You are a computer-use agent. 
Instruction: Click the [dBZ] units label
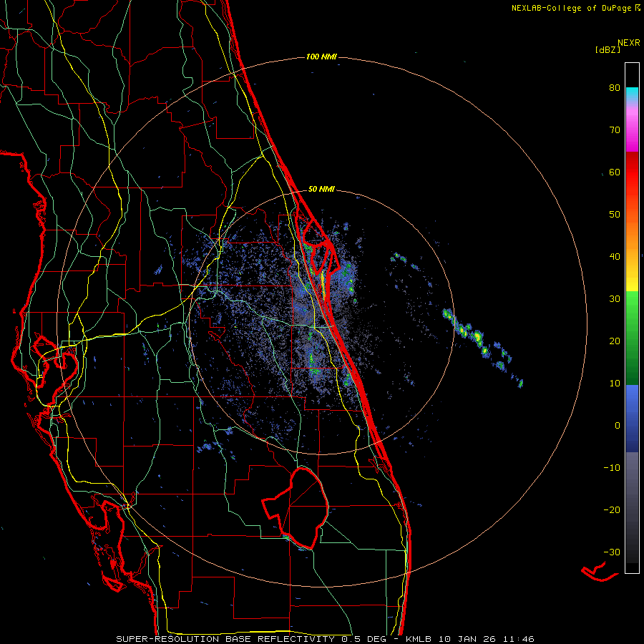pos(608,50)
